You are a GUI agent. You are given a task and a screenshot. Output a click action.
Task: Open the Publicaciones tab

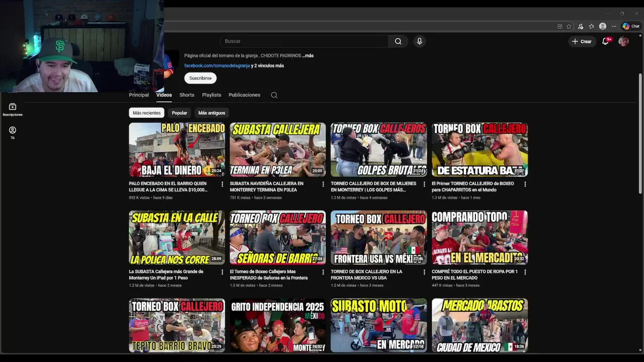245,95
